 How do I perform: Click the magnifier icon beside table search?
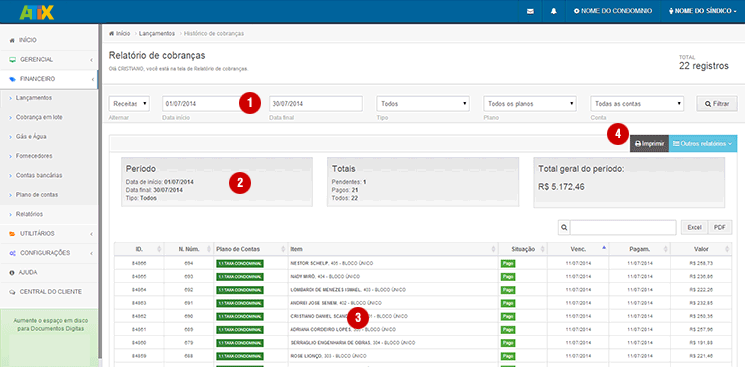point(564,228)
